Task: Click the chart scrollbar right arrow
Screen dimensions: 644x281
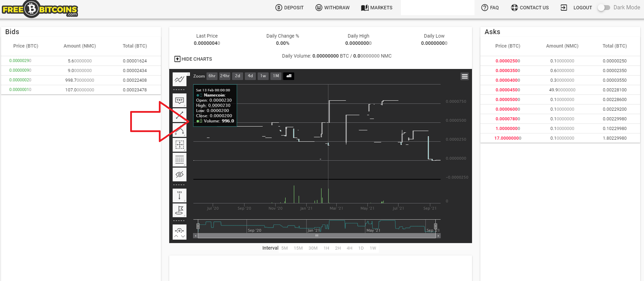Action: tap(439, 236)
